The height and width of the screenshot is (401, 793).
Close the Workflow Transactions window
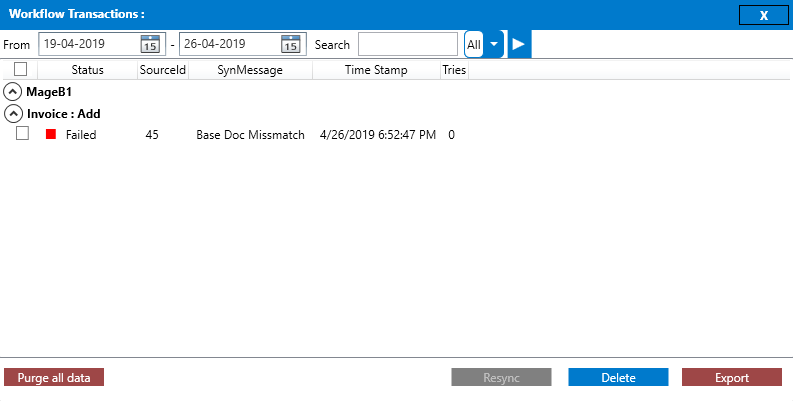coord(763,15)
